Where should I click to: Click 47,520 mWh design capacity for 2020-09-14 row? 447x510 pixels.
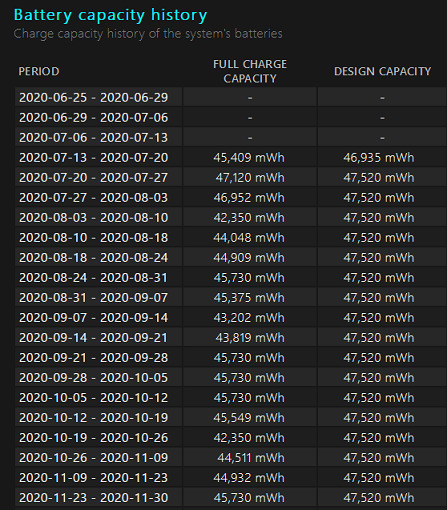click(x=379, y=338)
